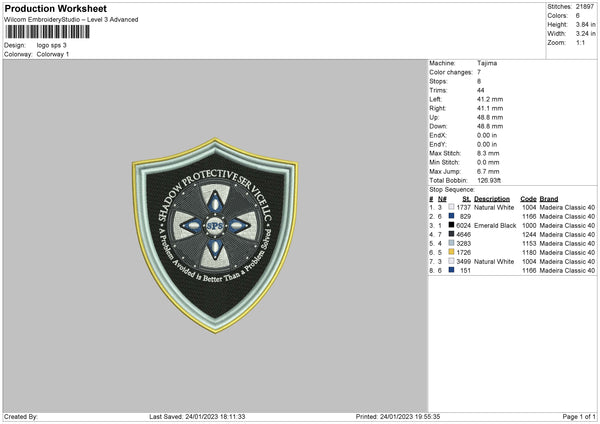Viewport: 600px width, 424px height.
Task: Click the Down value '48.8 mm'
Action: pos(490,126)
